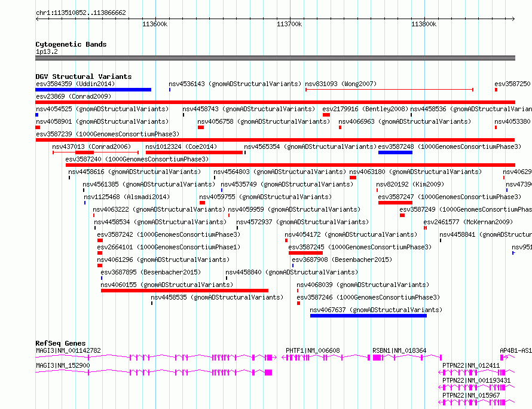Viewport: 532px width, 409px height.
Task: Open gene PTPN22|NM_001193431 label
Action: [476, 380]
